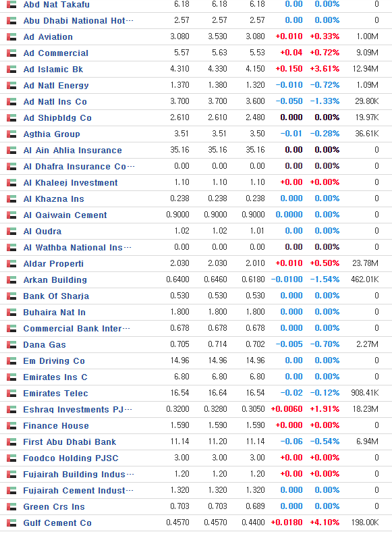
Task: Click the +3.61% change for Ad Islamic Bk
Action: pos(325,69)
